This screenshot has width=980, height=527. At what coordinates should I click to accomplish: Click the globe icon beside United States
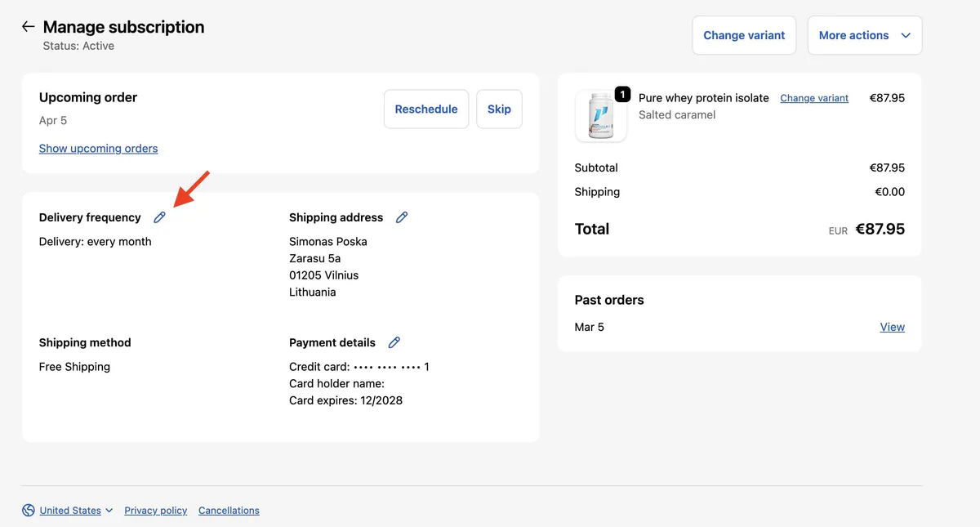tap(29, 511)
